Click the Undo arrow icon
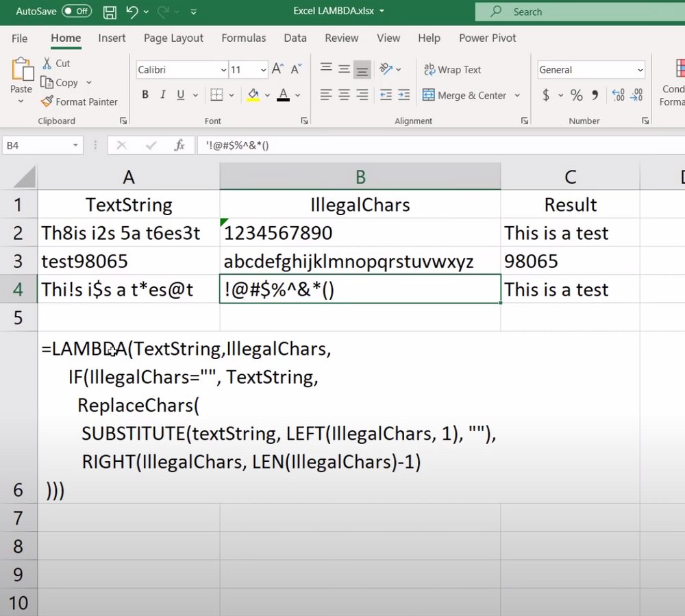Screen dimensions: 685x616 point(132,12)
